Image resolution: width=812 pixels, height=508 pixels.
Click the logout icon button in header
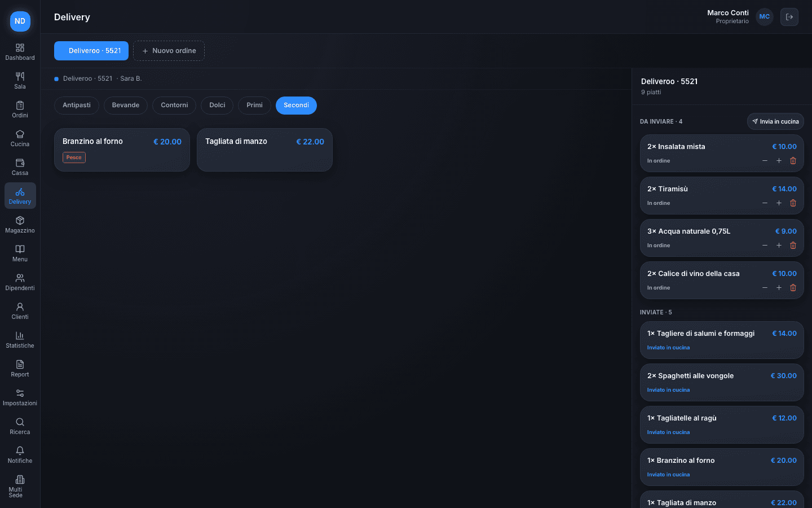click(789, 17)
